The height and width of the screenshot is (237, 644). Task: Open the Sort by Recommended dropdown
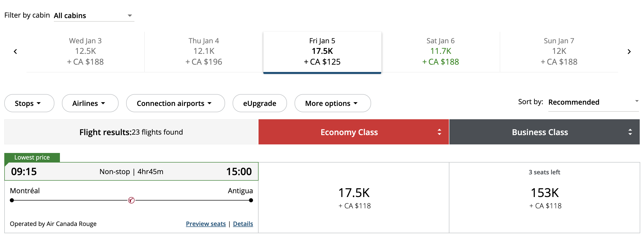[x=594, y=102]
